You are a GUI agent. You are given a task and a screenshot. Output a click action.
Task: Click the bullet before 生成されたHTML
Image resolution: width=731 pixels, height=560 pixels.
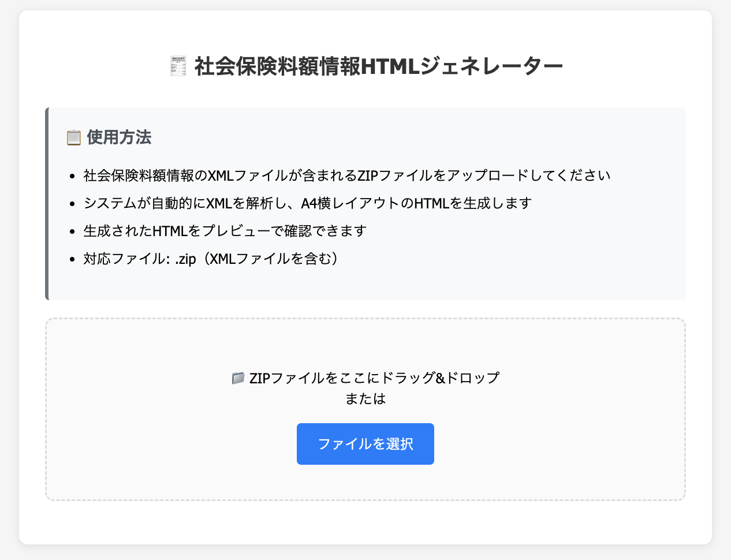click(x=72, y=231)
